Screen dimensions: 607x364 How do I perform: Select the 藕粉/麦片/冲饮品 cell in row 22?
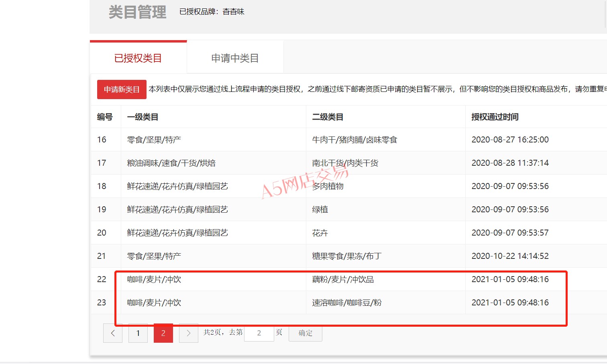(343, 279)
